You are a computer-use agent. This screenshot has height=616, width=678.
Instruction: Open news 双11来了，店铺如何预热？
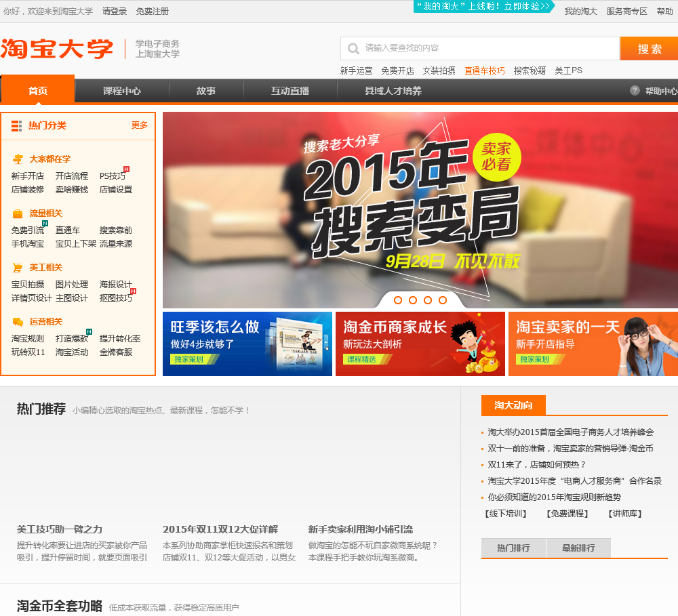536,464
